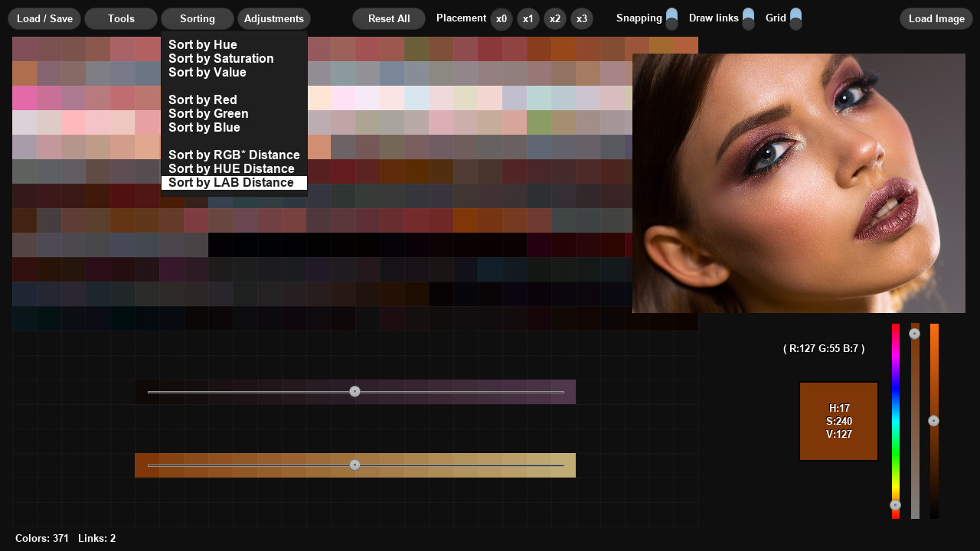Expand the Adjustments menu
980x551 pixels.
click(x=274, y=19)
